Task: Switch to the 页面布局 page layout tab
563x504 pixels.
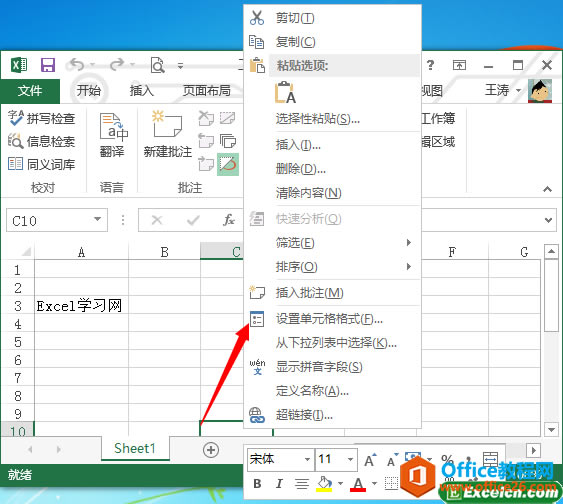Action: click(x=207, y=90)
